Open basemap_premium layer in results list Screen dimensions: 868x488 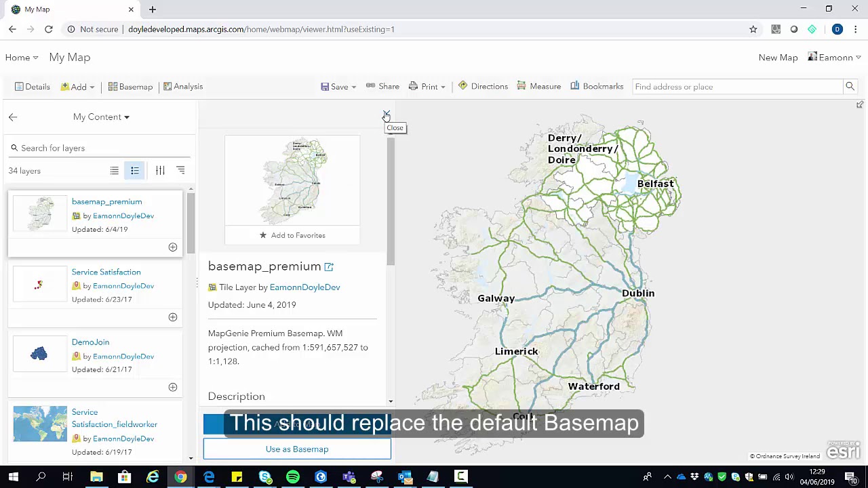(106, 201)
